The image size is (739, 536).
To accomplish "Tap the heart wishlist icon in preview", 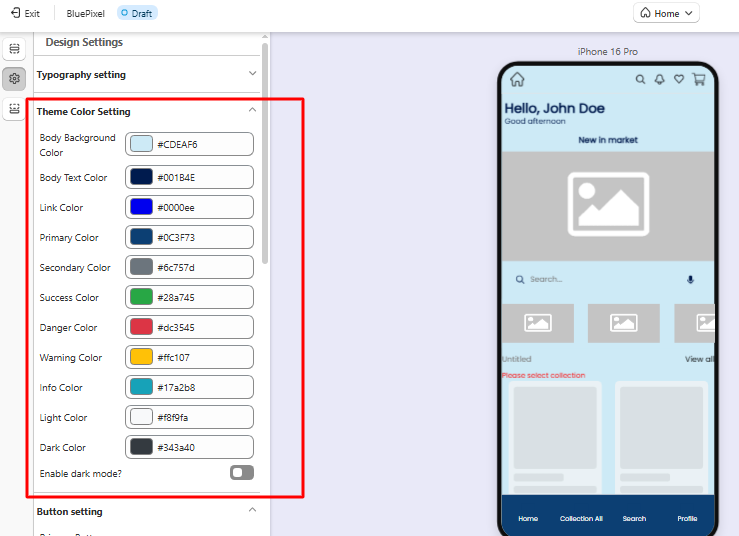I will [x=678, y=80].
